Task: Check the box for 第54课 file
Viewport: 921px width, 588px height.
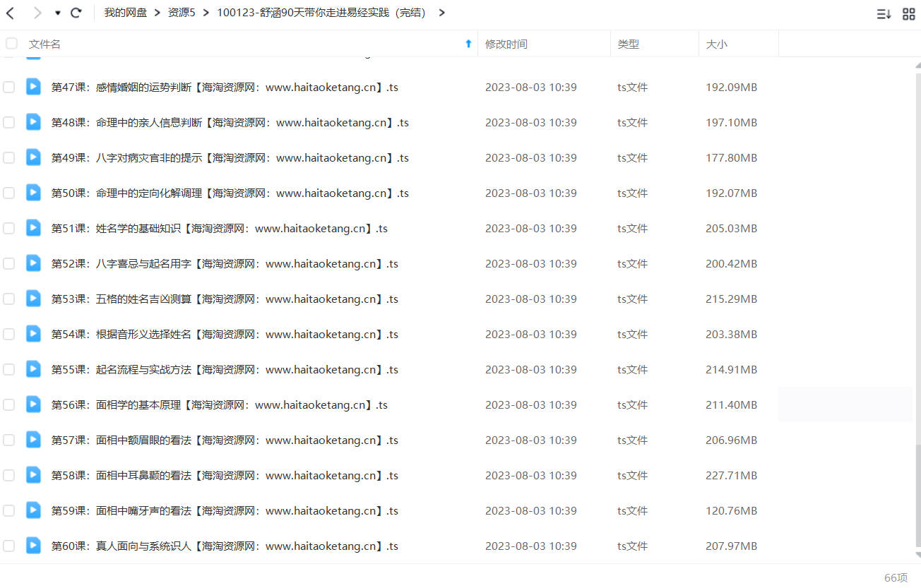Action: coord(8,334)
